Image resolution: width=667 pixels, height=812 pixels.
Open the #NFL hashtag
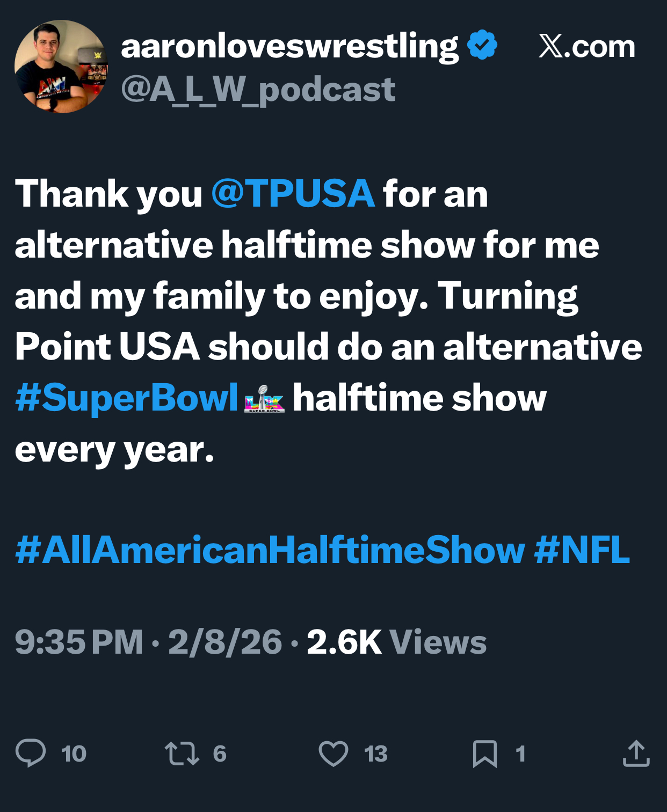582,550
